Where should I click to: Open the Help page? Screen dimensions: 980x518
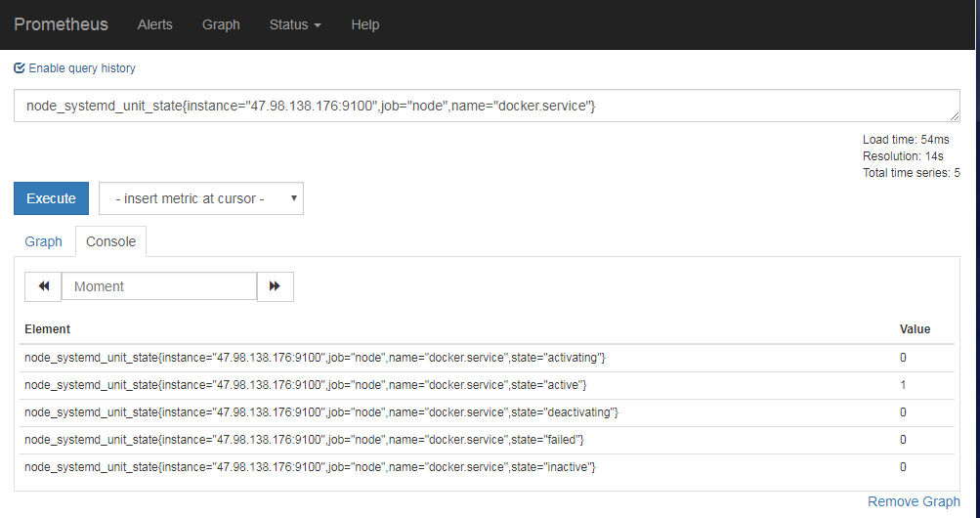click(x=364, y=24)
